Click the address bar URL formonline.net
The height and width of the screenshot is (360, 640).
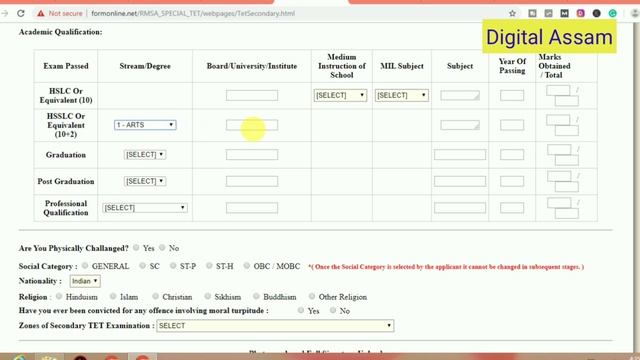click(x=193, y=13)
